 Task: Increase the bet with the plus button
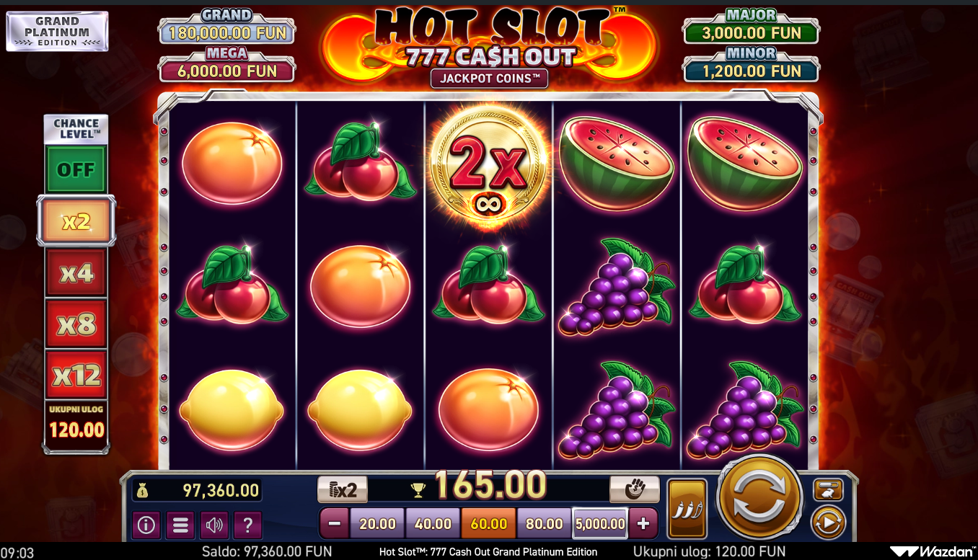coord(643,523)
